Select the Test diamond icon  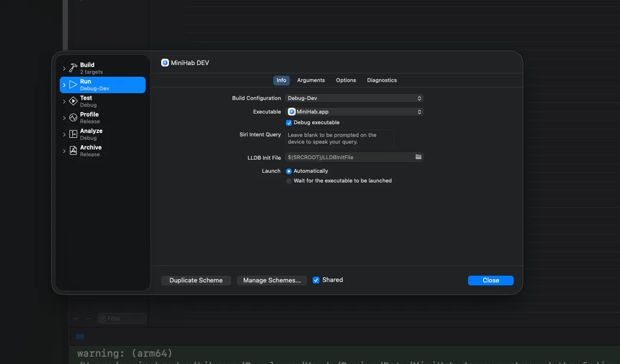point(73,101)
